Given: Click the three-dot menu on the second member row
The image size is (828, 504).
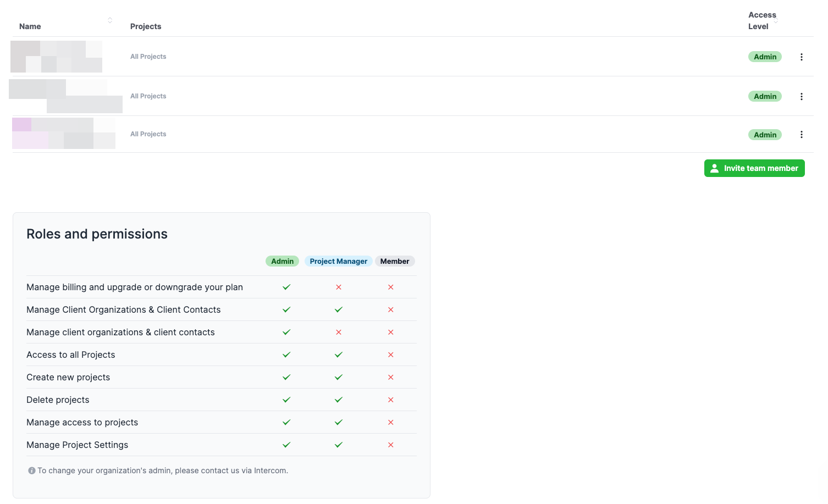Looking at the screenshot, I should (x=802, y=96).
